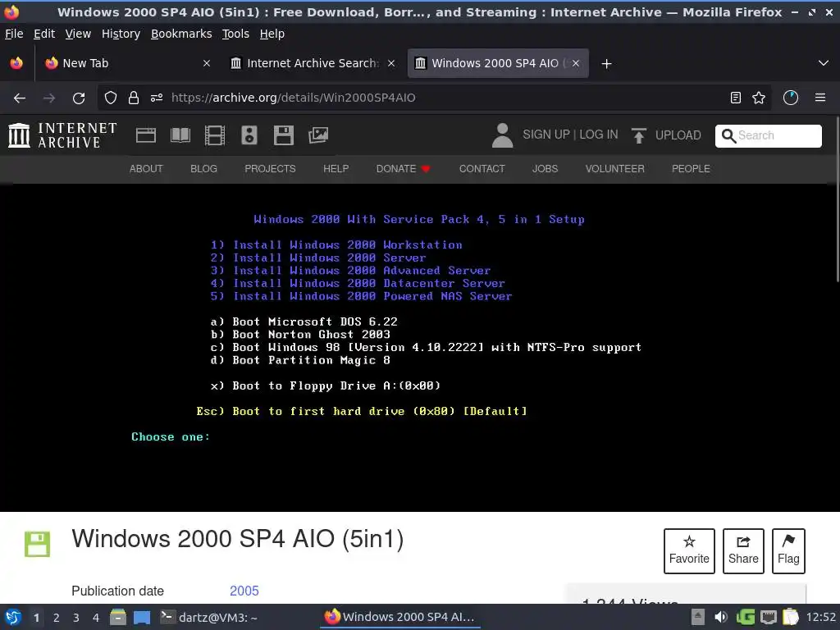Click the Internet Archive logo
This screenshot has width=840, height=630.
point(62,135)
